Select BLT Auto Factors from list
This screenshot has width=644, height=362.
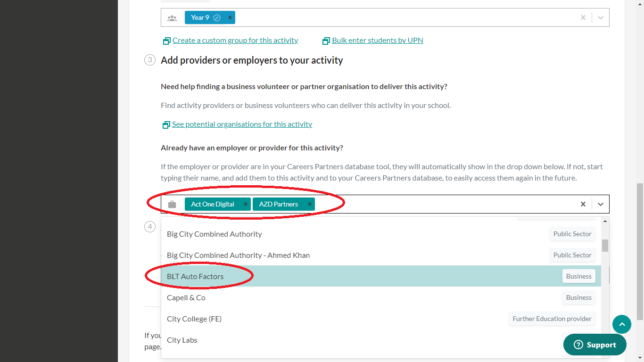195,277
